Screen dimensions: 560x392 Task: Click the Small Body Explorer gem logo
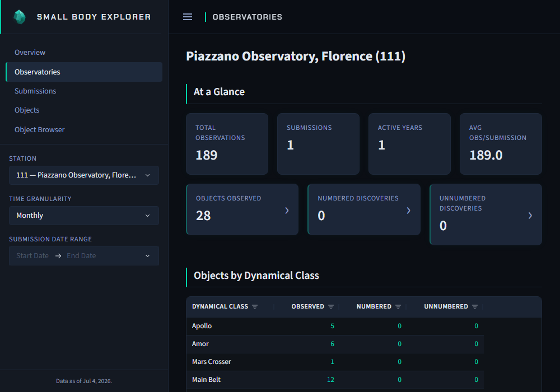tap(19, 17)
